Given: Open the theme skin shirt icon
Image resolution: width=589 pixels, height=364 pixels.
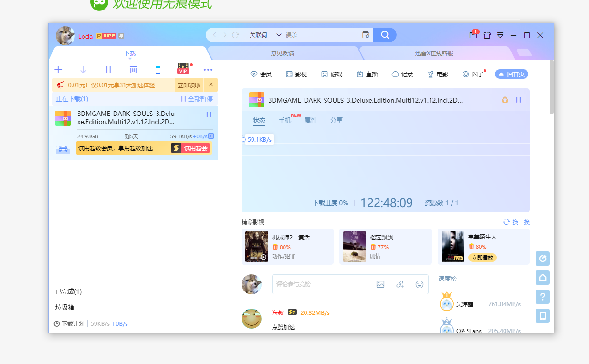Looking at the screenshot, I should (486, 35).
